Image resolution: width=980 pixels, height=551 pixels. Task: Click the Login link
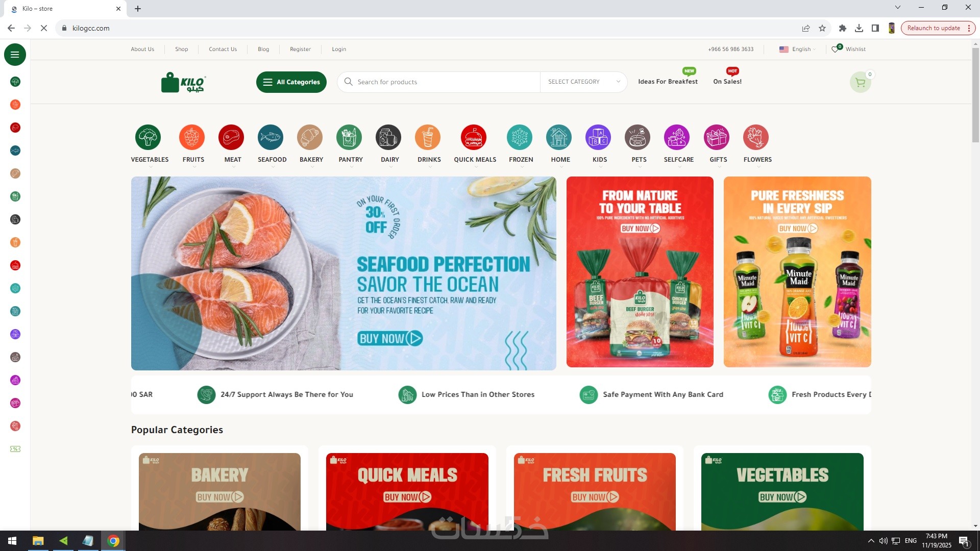point(339,49)
